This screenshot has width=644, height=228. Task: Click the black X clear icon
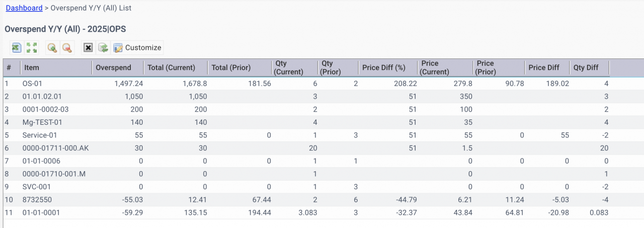(x=88, y=48)
